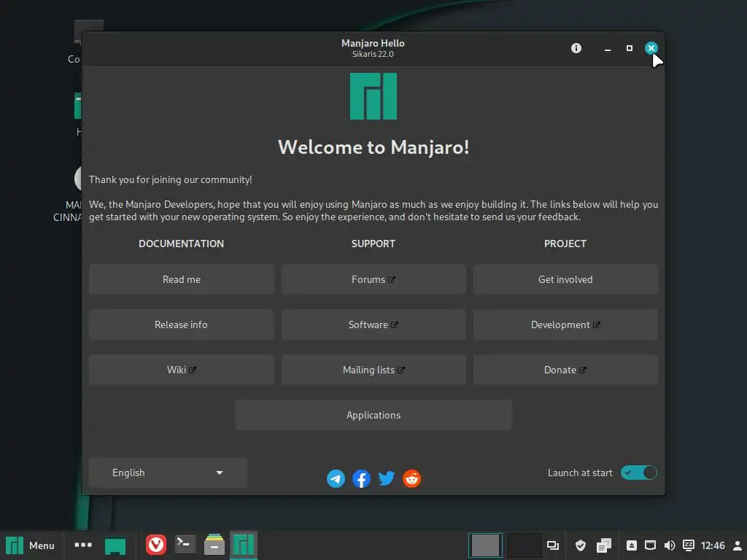Open the Software support link
This screenshot has width=747, height=560.
pyautogui.click(x=373, y=324)
